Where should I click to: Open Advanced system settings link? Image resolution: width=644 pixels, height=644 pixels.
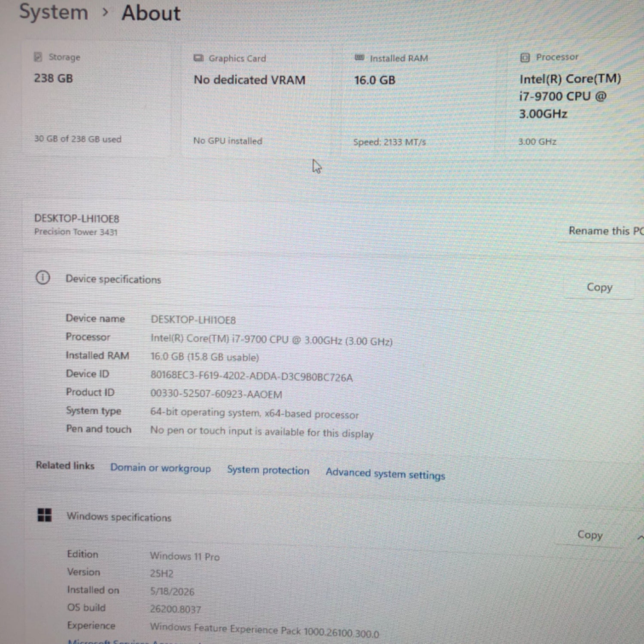tap(385, 474)
